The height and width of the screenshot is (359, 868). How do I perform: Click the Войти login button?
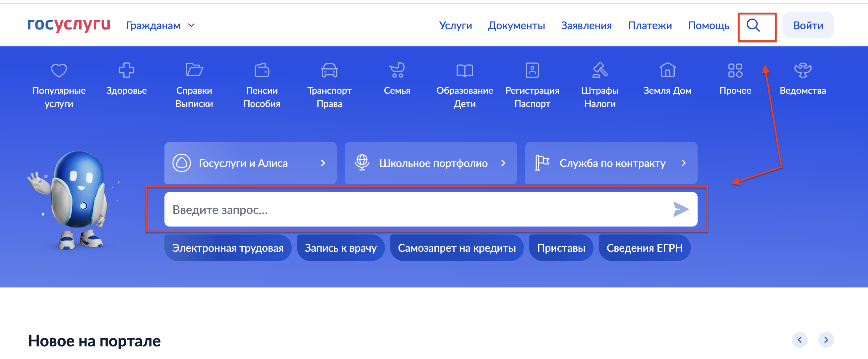pyautogui.click(x=808, y=25)
